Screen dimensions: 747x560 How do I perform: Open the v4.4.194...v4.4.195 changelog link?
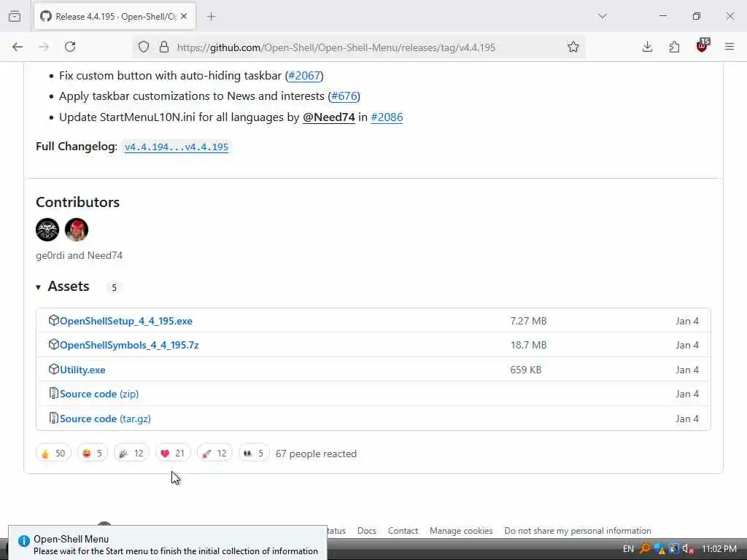pyautogui.click(x=177, y=147)
